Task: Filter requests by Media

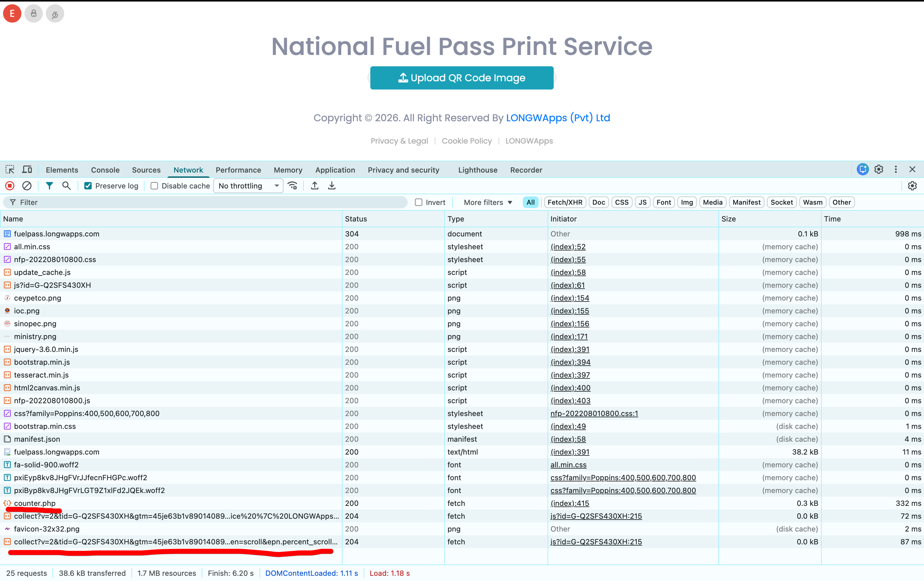Action: (x=713, y=202)
